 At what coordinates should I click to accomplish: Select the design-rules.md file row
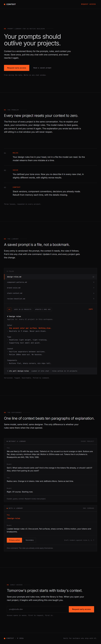click(x=50, y=277)
